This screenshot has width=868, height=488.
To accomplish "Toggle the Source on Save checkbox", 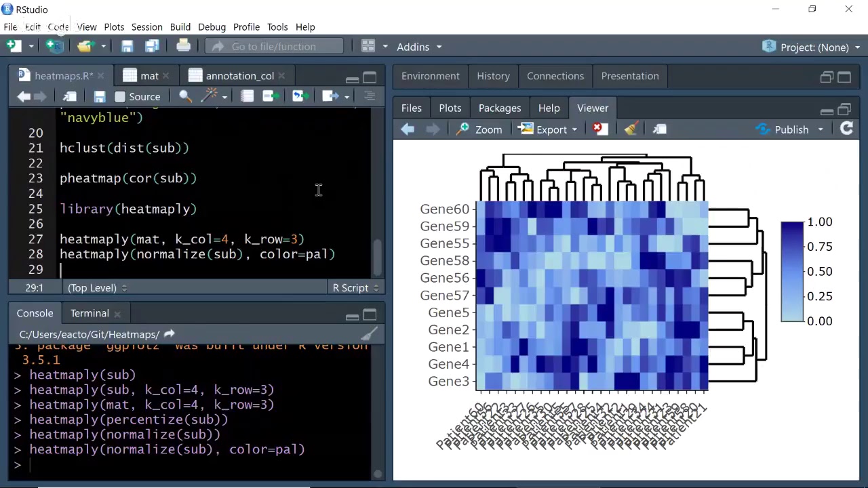I will click(x=120, y=97).
